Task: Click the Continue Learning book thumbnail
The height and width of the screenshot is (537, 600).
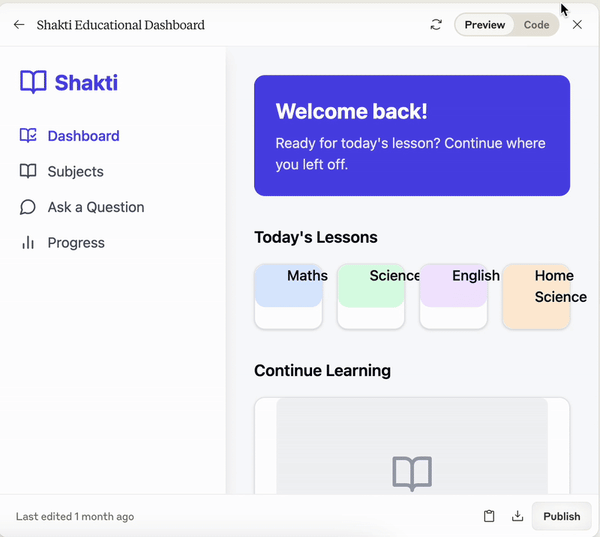Action: point(412,446)
